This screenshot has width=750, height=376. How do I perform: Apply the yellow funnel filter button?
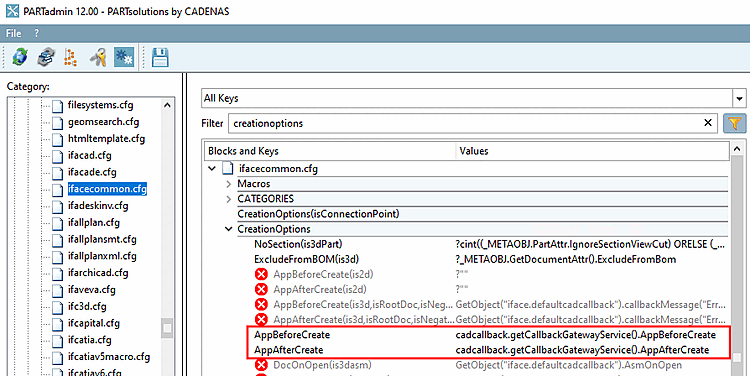(735, 123)
